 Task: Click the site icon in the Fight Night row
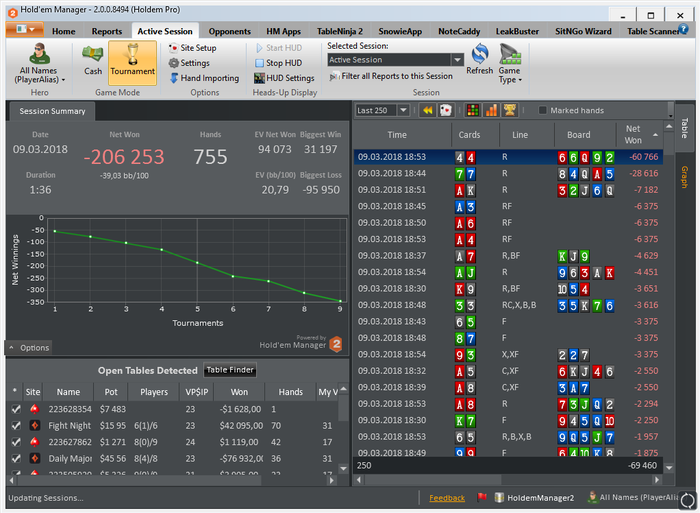[34, 425]
